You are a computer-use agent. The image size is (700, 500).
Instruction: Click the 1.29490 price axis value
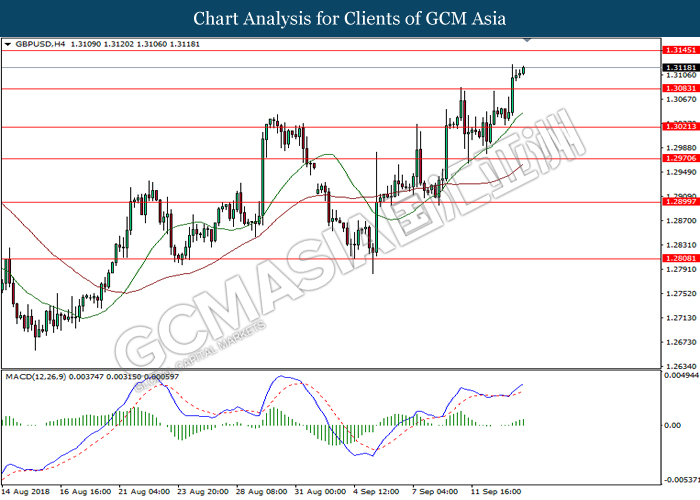tap(681, 172)
